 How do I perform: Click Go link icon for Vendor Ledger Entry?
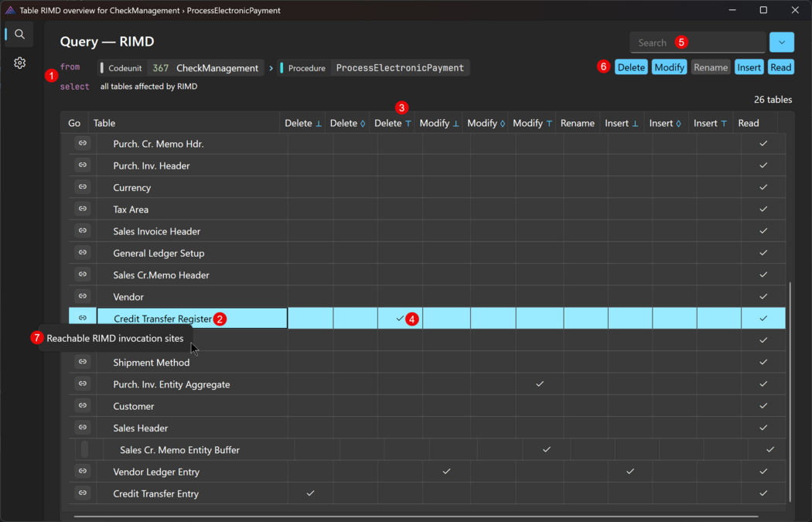coord(83,471)
